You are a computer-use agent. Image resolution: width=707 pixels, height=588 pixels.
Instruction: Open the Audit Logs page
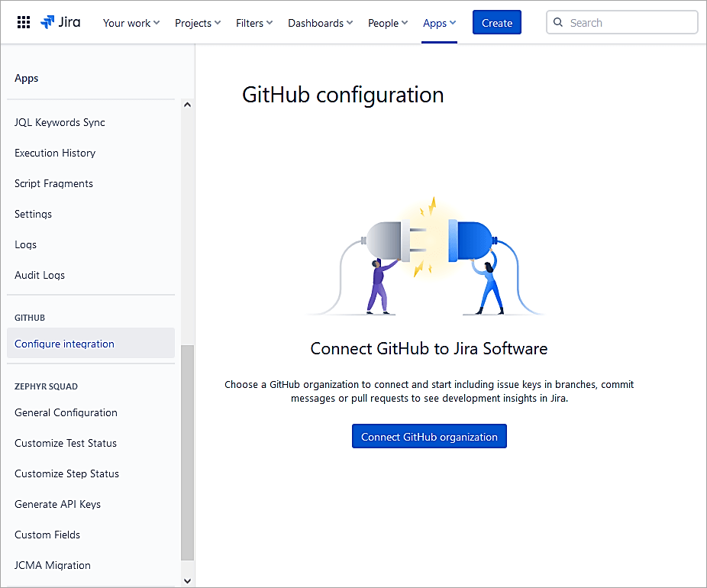point(40,275)
